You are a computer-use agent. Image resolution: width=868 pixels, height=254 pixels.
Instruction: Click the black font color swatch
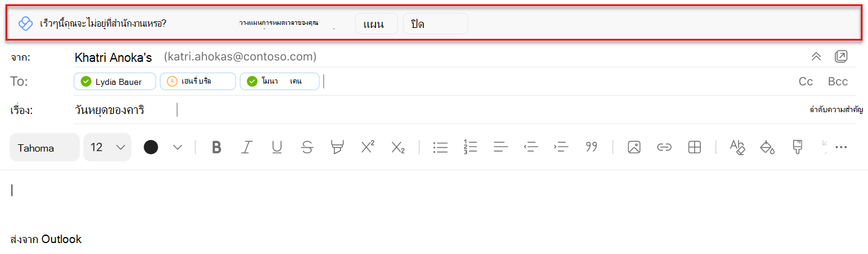[151, 147]
